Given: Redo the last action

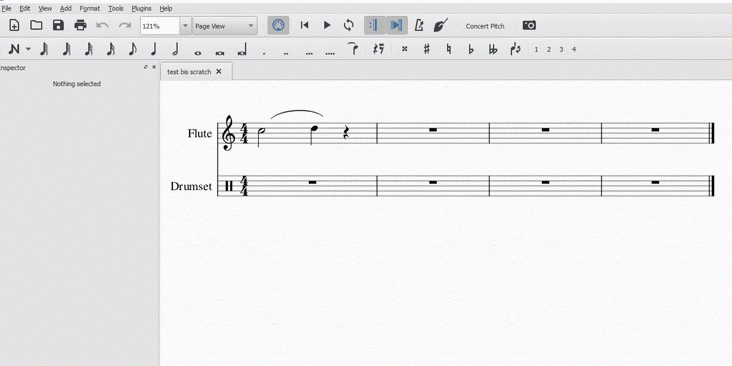Looking at the screenshot, I should [125, 25].
